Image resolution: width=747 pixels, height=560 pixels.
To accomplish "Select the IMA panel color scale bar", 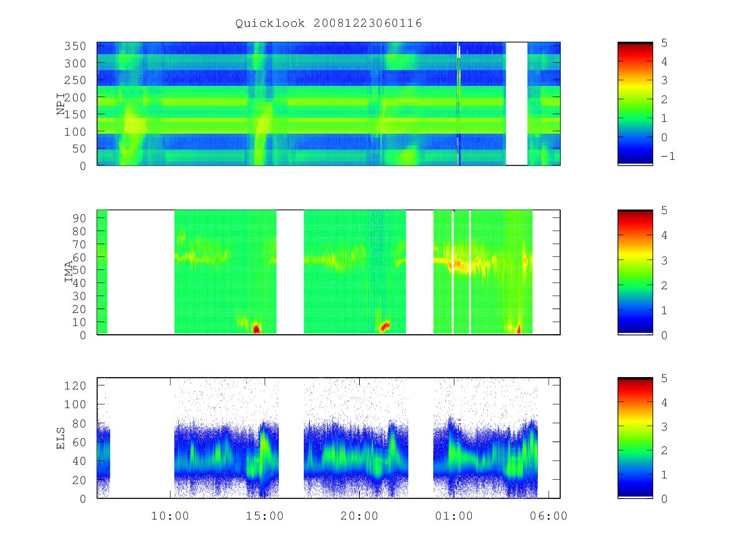I will 635,272.
